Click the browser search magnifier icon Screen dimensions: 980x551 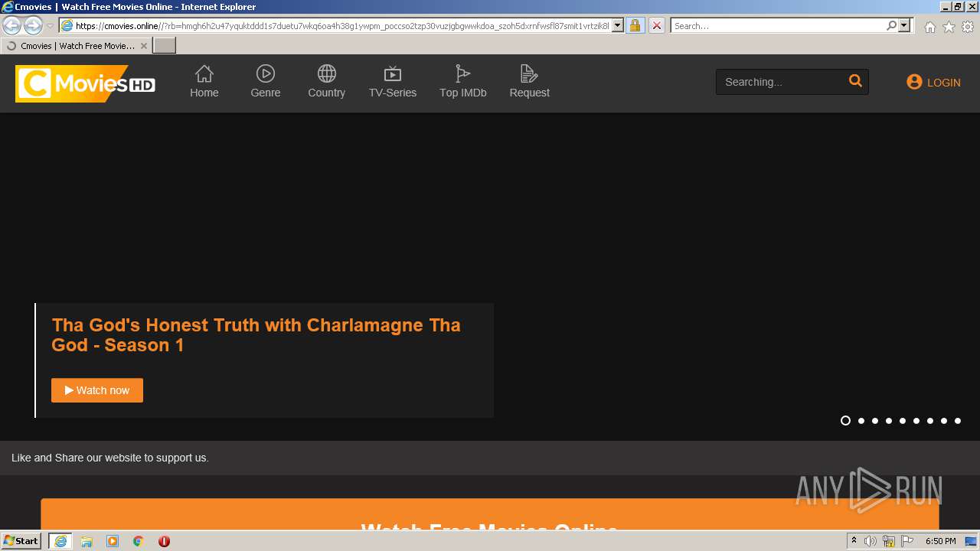tap(891, 26)
